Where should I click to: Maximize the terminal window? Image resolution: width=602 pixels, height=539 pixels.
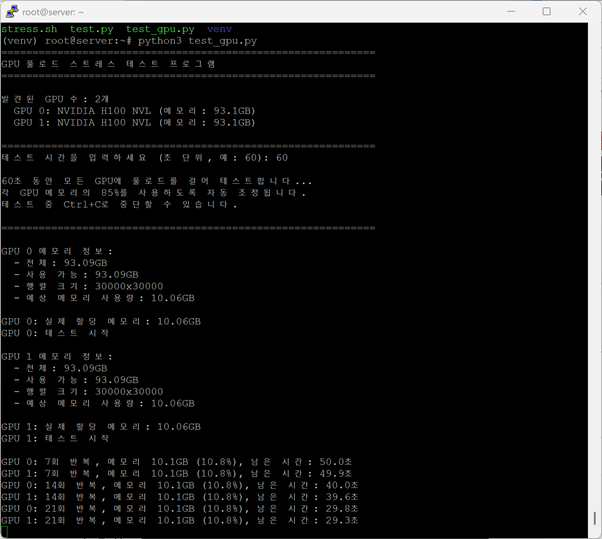[x=546, y=11]
